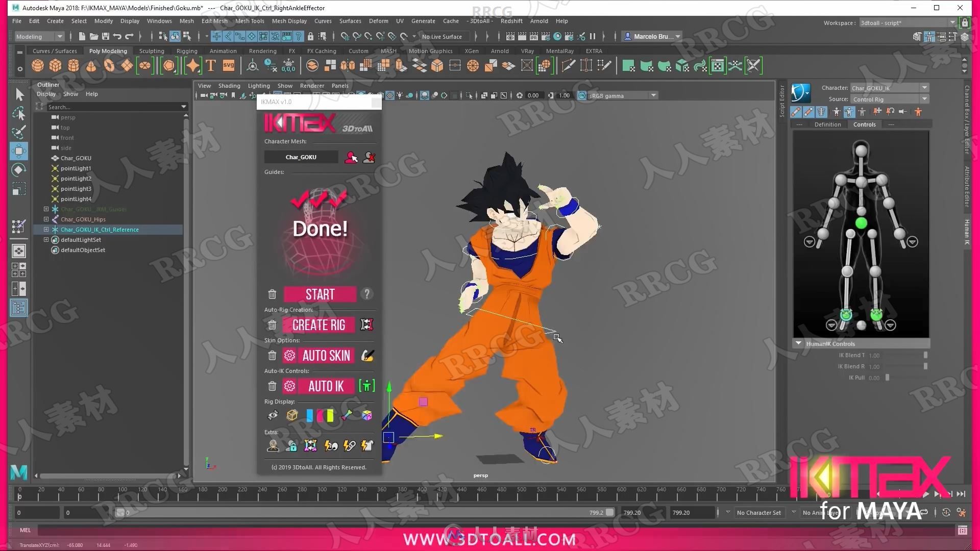Click the joint display bone icon in Rig Display
The image size is (980, 551).
coord(347,415)
